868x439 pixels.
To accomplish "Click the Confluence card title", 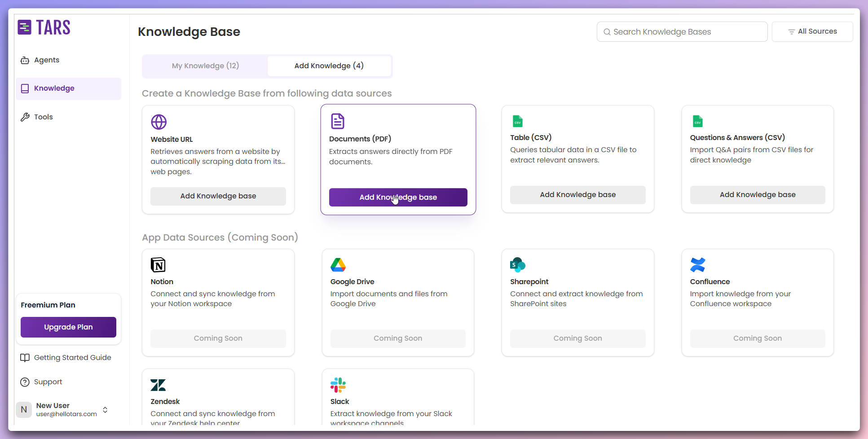I will pyautogui.click(x=710, y=282).
